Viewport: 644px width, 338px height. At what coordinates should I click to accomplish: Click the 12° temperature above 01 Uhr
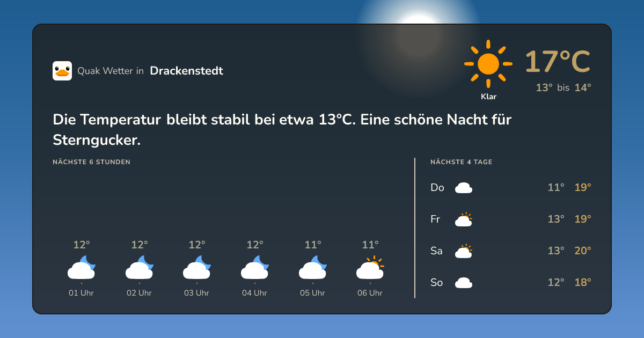(82, 245)
